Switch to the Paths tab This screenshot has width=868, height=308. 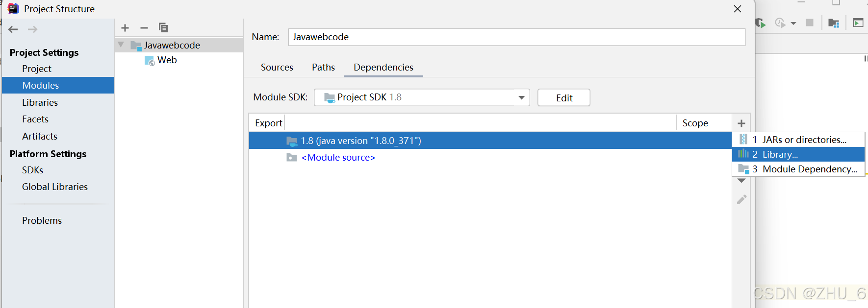coord(323,68)
